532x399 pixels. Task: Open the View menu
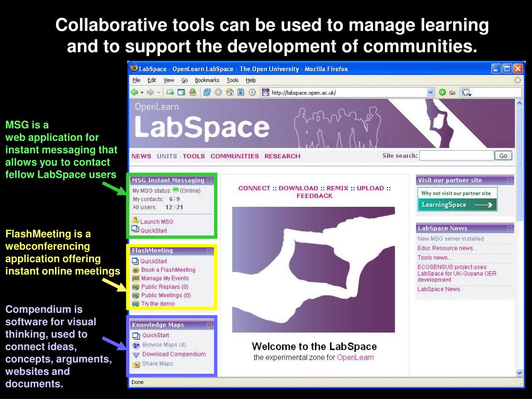(x=169, y=81)
